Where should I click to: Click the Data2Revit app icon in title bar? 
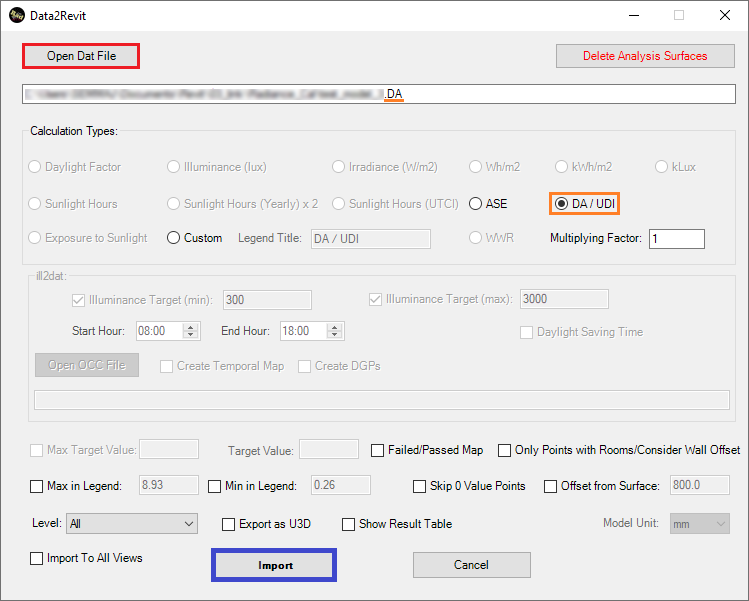coord(17,15)
